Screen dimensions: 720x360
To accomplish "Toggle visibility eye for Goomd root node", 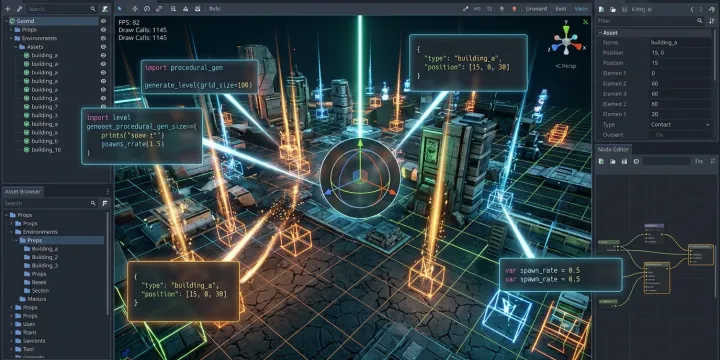I will pos(103,21).
